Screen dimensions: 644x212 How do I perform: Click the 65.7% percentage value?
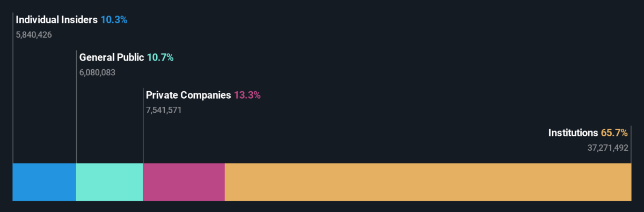click(614, 133)
